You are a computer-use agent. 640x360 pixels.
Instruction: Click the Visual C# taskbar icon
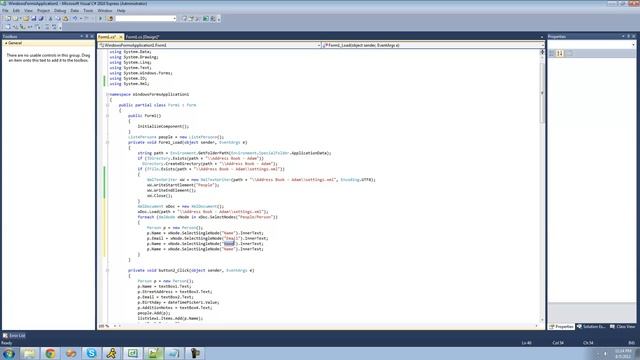[133, 353]
